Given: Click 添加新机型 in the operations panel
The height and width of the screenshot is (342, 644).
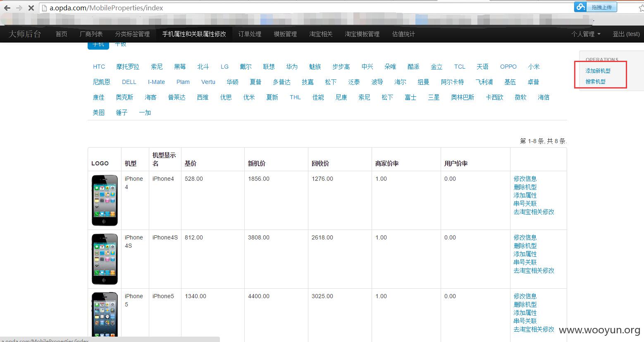Looking at the screenshot, I should 598,71.
